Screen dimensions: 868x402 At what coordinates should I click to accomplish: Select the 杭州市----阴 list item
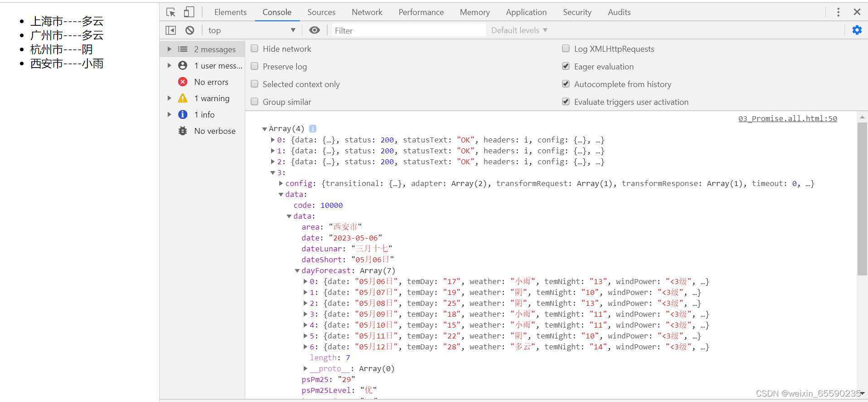click(62, 49)
